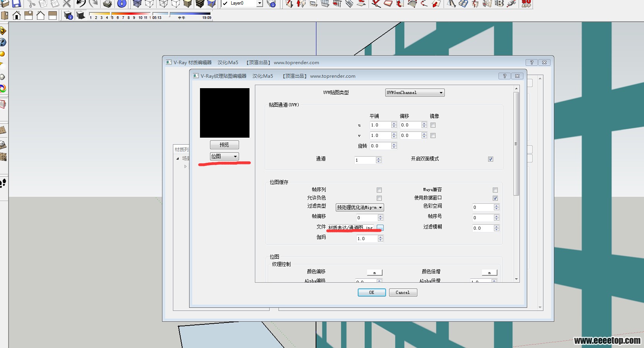Viewport: 644px width, 348px height.
Task: Click the Iso view door icon
Action: click(5, 15)
